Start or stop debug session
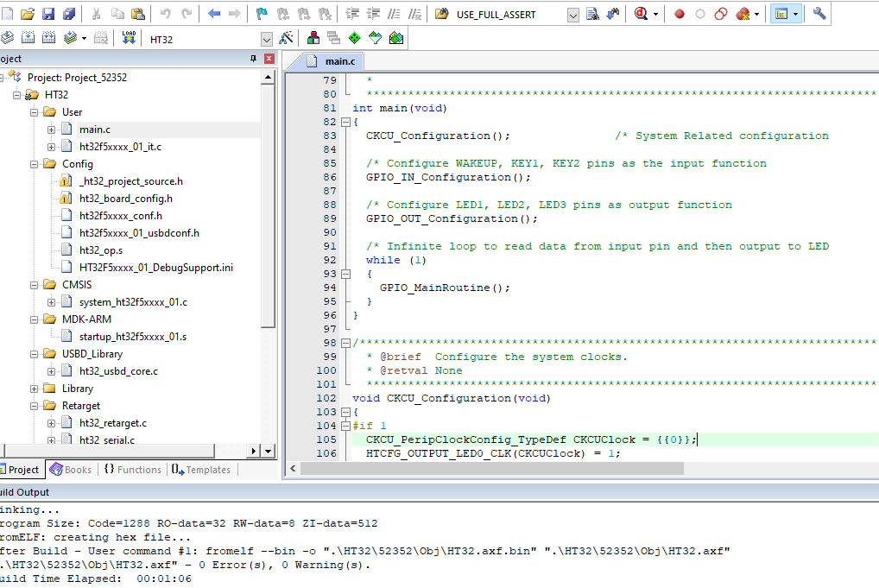The height and width of the screenshot is (588, 879). pos(641,14)
